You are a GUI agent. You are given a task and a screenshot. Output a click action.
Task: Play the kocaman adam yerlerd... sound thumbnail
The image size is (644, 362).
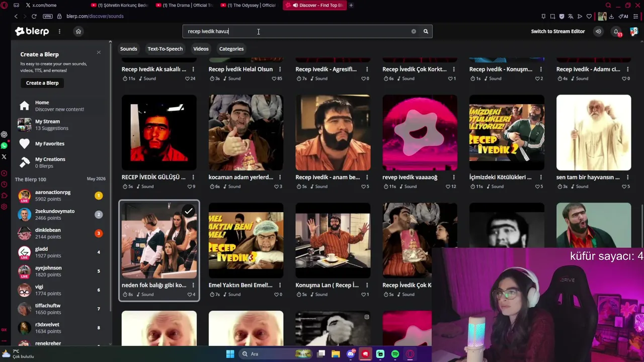pyautogui.click(x=246, y=133)
